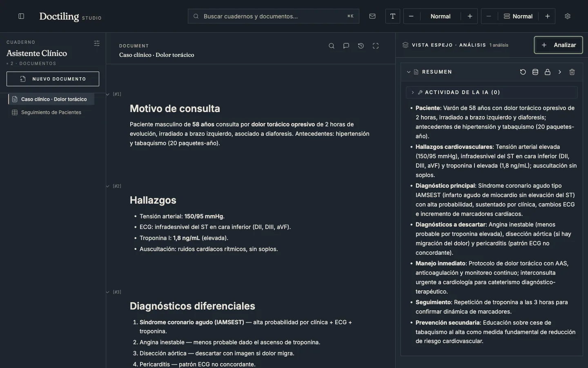The image size is (588, 368).
Task: Open the mail inbox icon
Action: [x=372, y=16]
